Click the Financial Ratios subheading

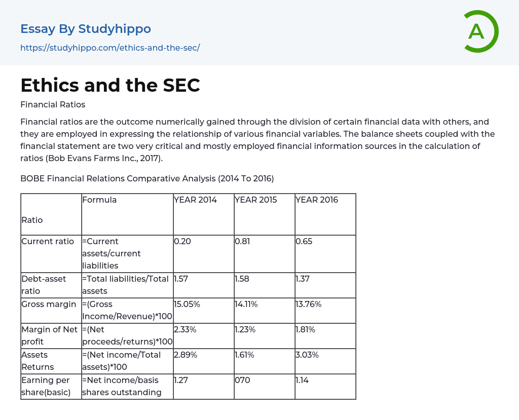53,105
